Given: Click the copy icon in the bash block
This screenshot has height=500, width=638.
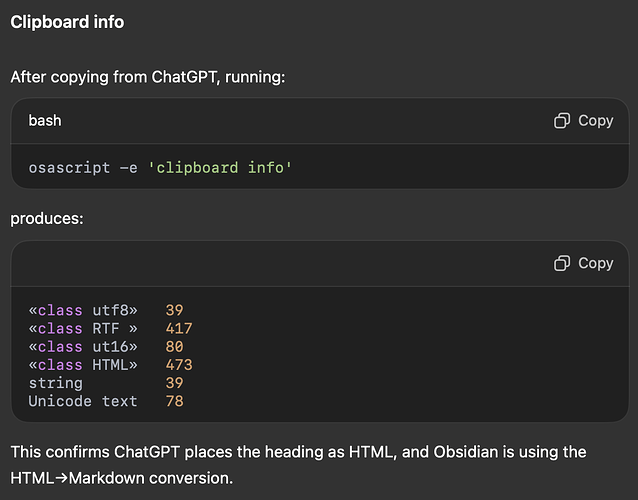Looking at the screenshot, I should click(x=562, y=121).
